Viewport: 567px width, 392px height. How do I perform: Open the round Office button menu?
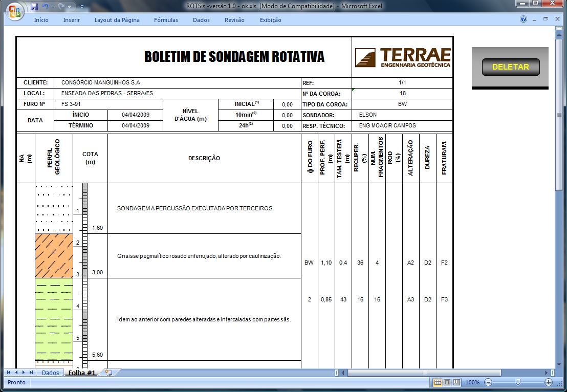point(14,12)
